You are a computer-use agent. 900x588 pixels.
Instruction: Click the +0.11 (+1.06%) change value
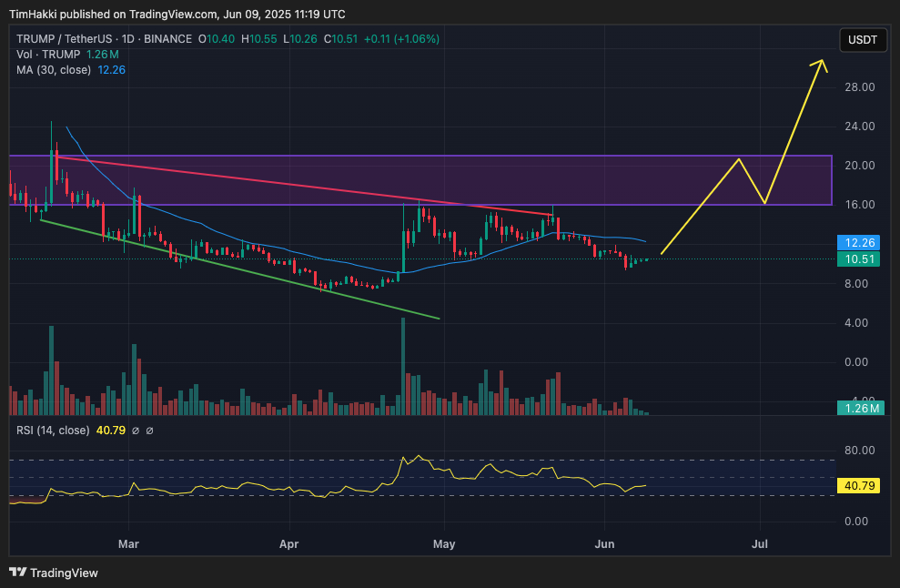point(402,39)
